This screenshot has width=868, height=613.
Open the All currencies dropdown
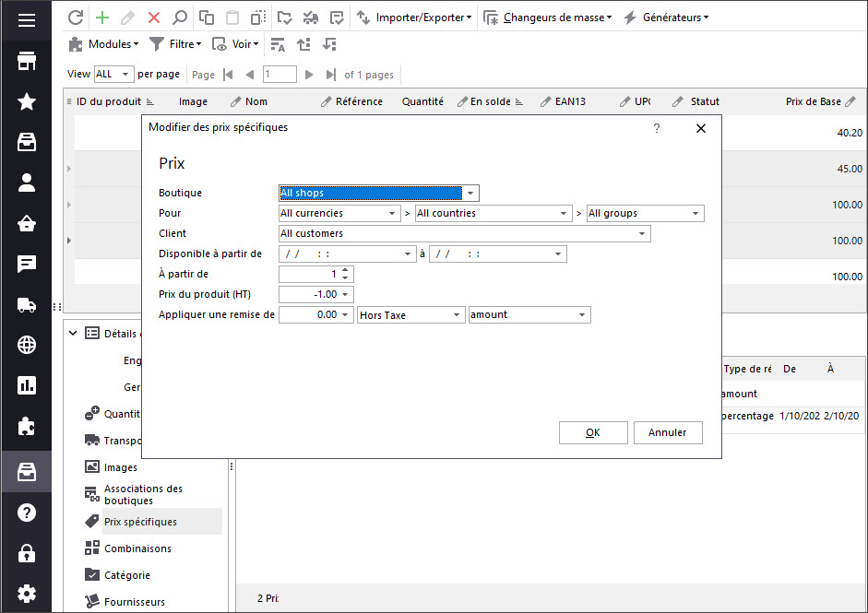(391, 214)
